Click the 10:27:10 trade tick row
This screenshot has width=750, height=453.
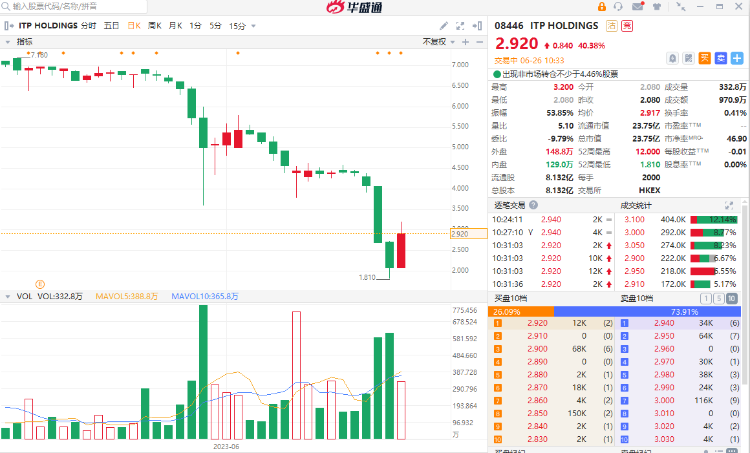click(552, 232)
